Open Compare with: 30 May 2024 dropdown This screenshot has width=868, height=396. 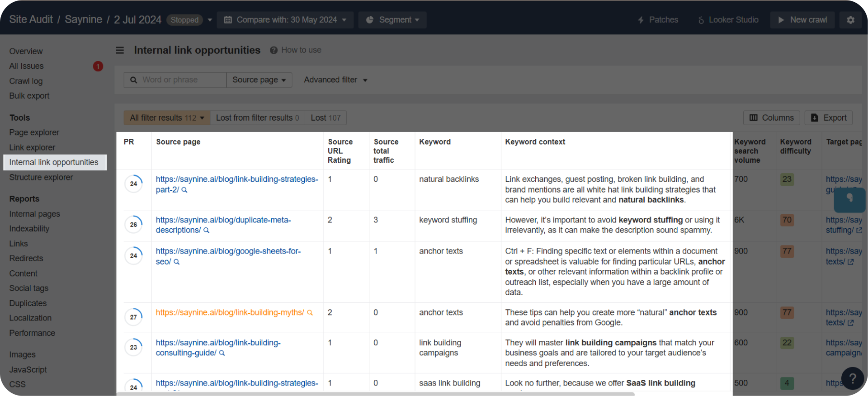point(285,20)
